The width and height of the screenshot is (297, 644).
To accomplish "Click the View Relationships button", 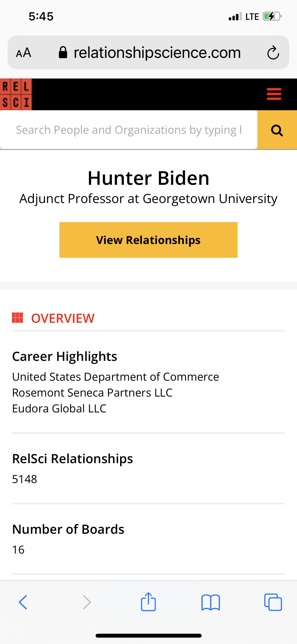I will coord(148,240).
